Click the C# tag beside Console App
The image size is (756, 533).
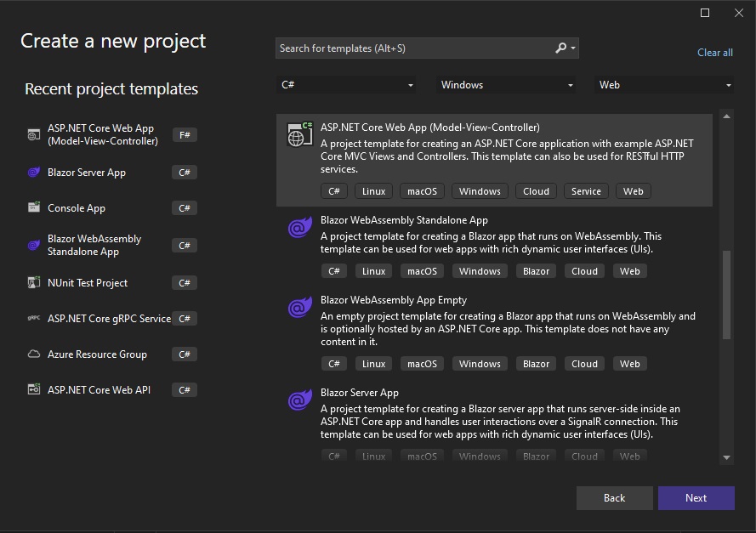pos(185,207)
